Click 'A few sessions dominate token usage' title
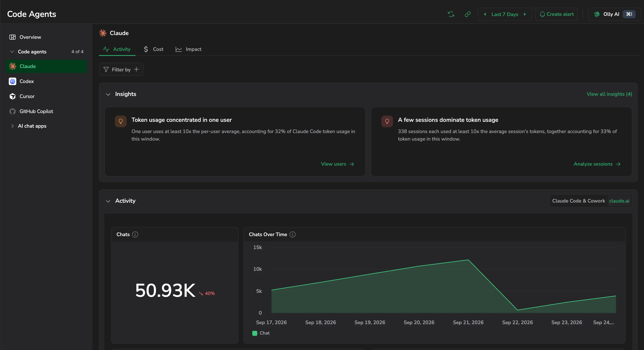Viewport: 644px width, 350px height. (x=448, y=120)
